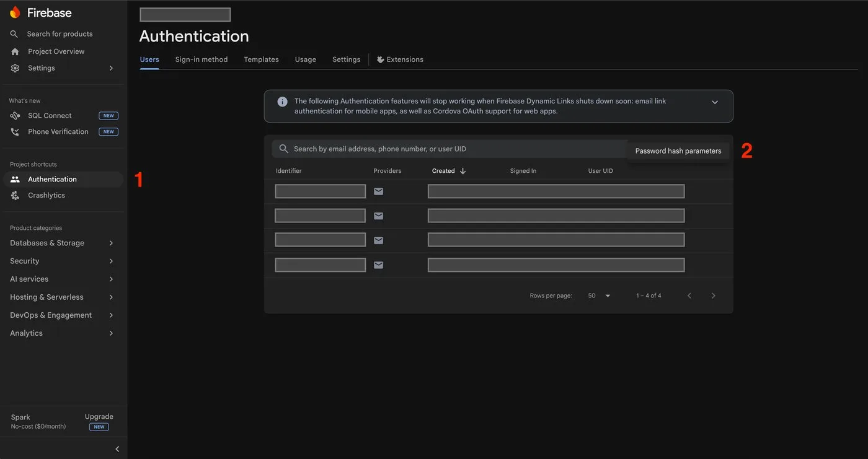Open the Settings submenu arrow in sidebar
Screen dimensions: 868x459
point(111,68)
